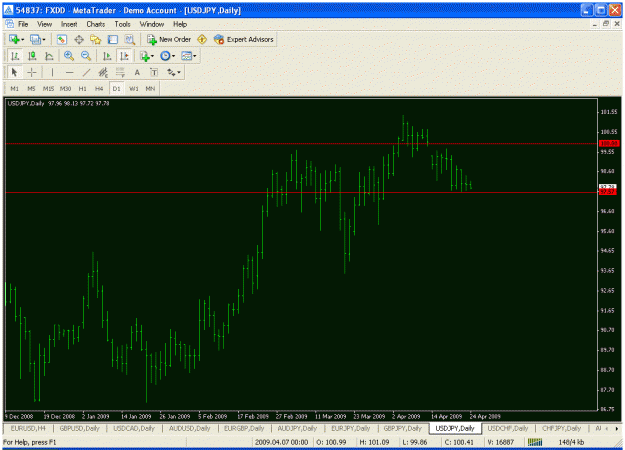Open the Strategy Tester icon
Viewport: 625px width, 450px height.
[x=130, y=39]
